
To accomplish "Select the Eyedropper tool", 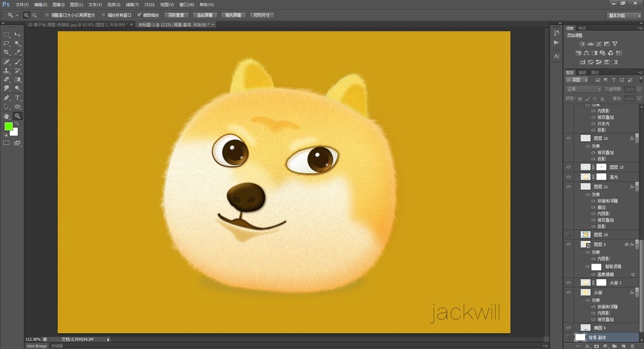I will (17, 52).
